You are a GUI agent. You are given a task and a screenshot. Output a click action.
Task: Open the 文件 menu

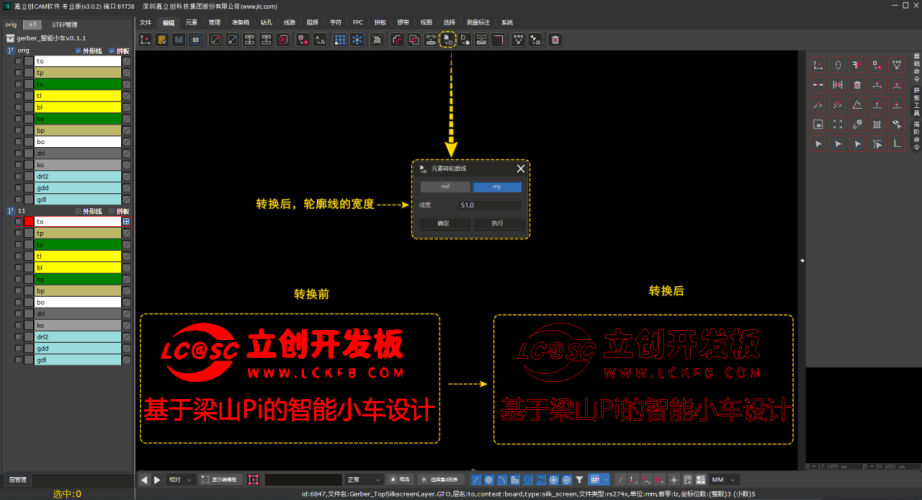coord(145,22)
